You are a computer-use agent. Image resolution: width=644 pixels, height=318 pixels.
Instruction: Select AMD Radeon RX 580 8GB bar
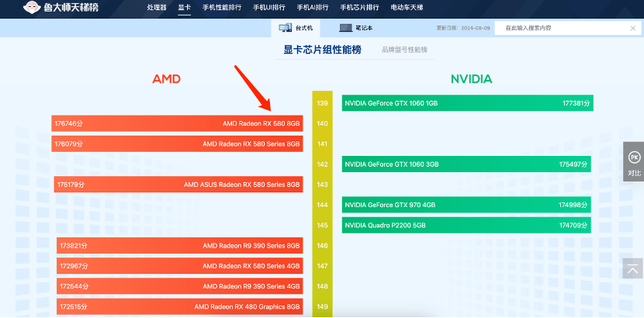click(177, 123)
